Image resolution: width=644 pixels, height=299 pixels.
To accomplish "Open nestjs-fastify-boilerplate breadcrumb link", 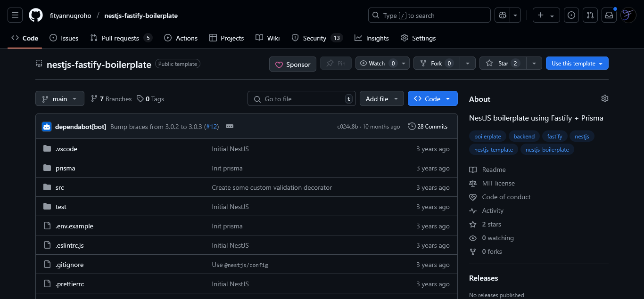I will pos(141,16).
